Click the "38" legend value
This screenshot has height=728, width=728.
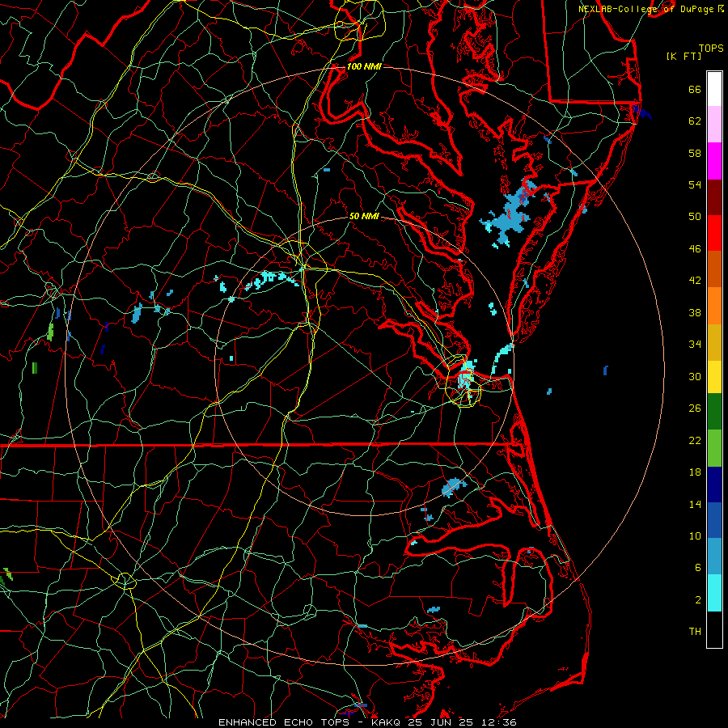695,312
